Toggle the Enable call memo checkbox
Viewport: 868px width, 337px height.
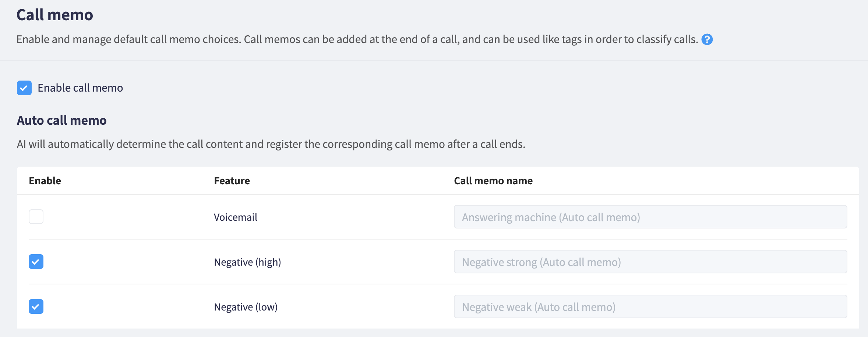(24, 88)
